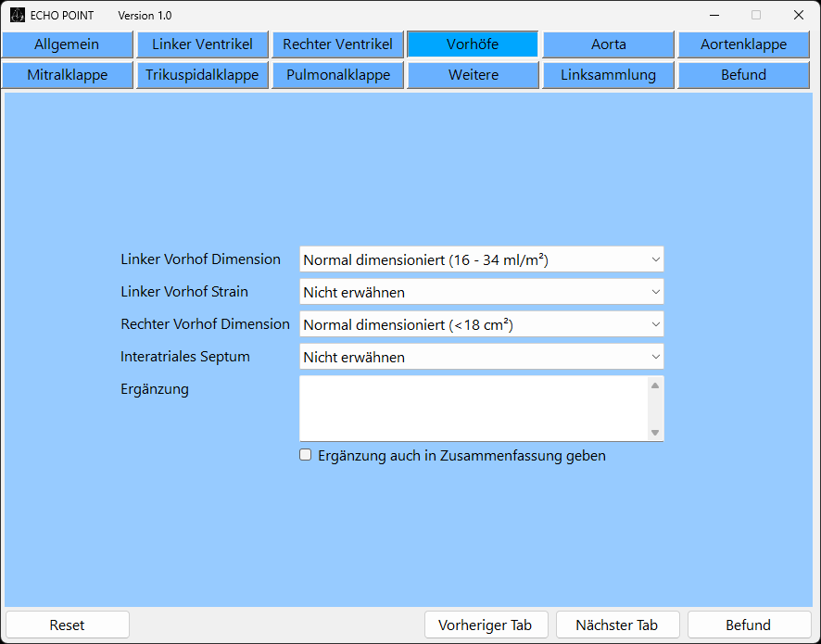Click Ergänzung scrollbar down arrow

click(655, 432)
